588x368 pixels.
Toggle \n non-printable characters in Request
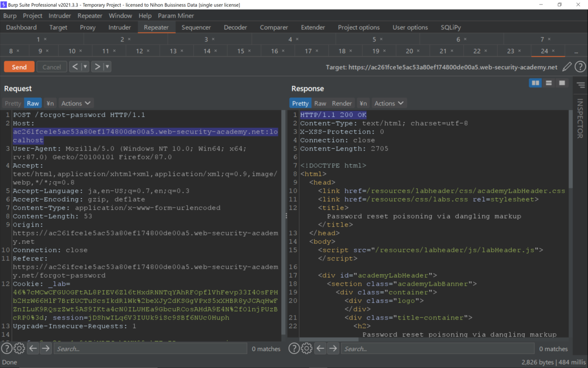tap(50, 103)
